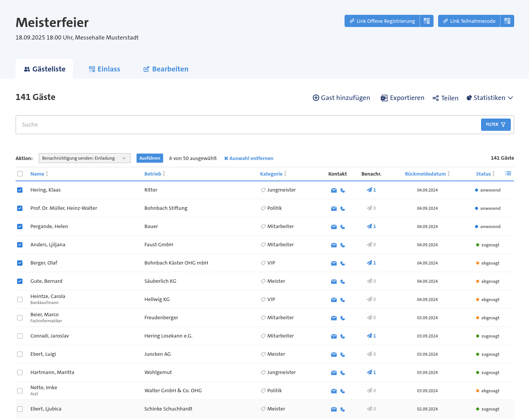Open column list settings icon in table header
529x420 pixels.
click(508, 174)
